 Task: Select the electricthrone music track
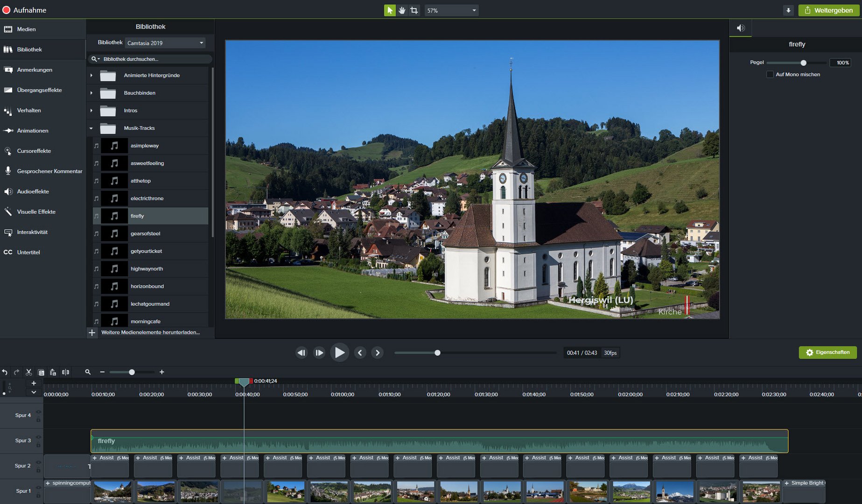(x=150, y=198)
